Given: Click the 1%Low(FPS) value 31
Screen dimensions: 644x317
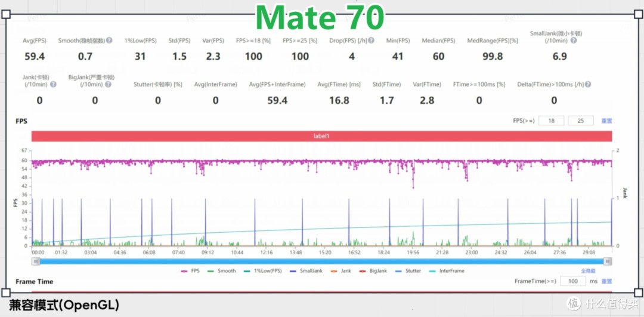Looking at the screenshot, I should pyautogui.click(x=140, y=56).
